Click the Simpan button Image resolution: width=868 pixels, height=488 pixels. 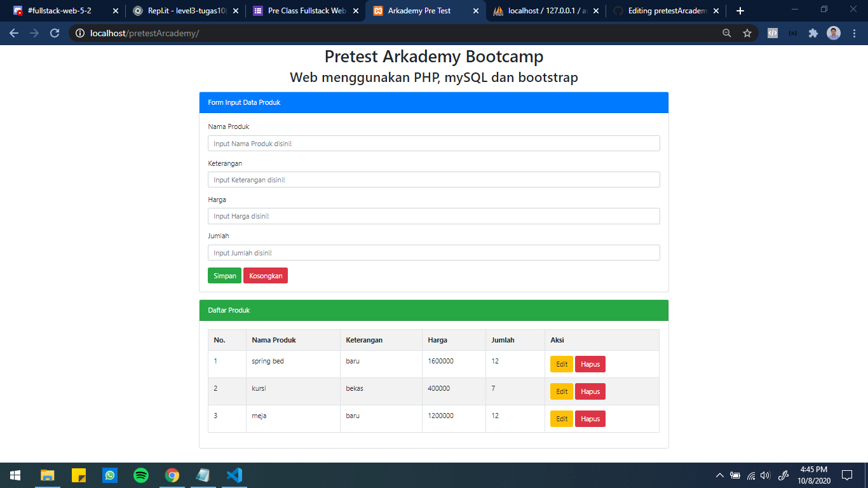tap(225, 276)
